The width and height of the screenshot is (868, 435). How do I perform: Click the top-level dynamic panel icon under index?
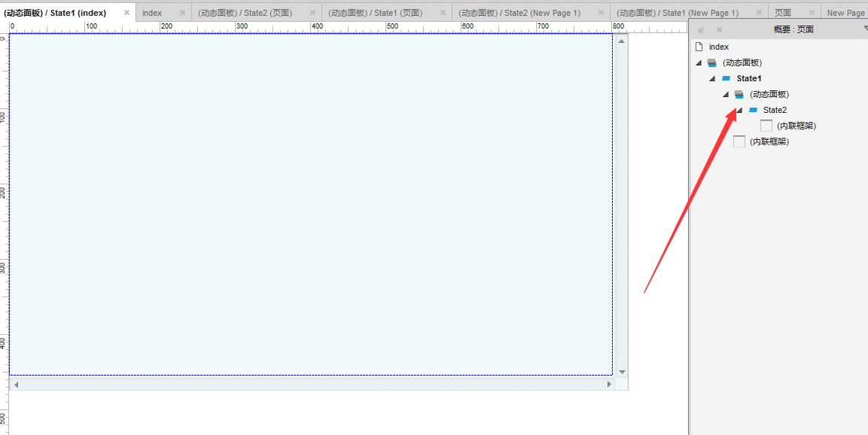click(x=712, y=63)
